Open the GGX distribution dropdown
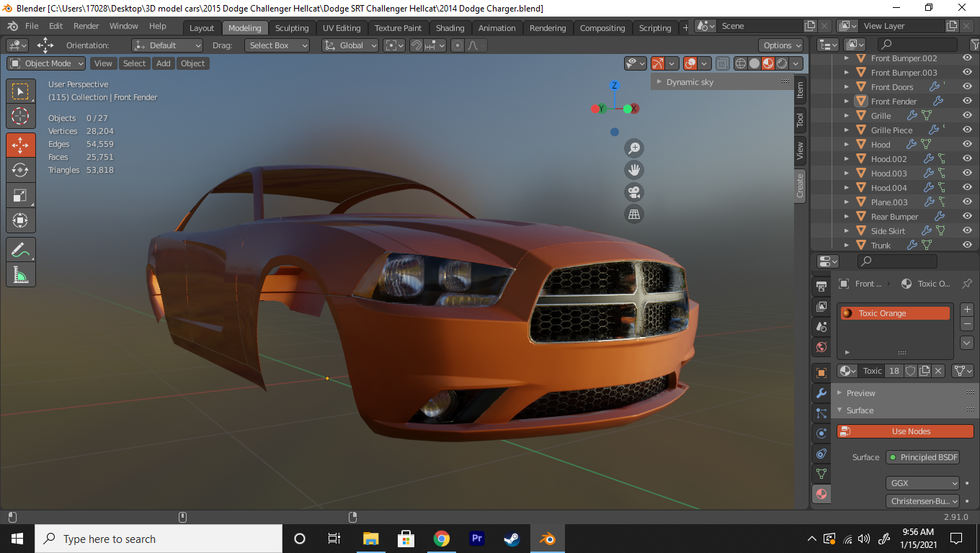The height and width of the screenshot is (553, 980). [x=923, y=483]
